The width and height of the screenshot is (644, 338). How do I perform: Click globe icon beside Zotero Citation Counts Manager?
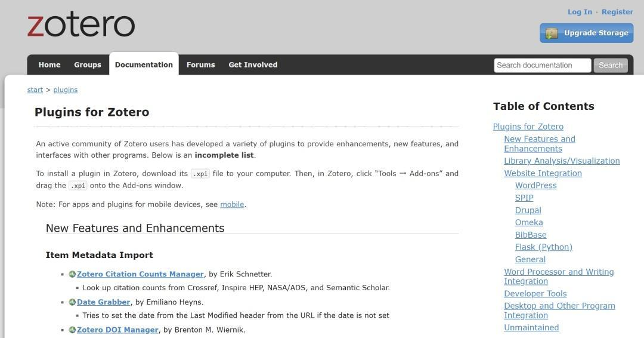[x=72, y=274]
